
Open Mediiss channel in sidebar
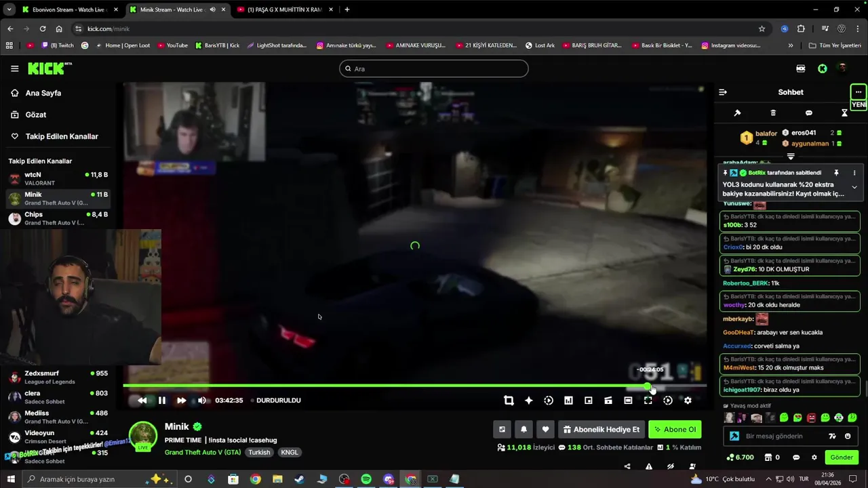click(58, 417)
